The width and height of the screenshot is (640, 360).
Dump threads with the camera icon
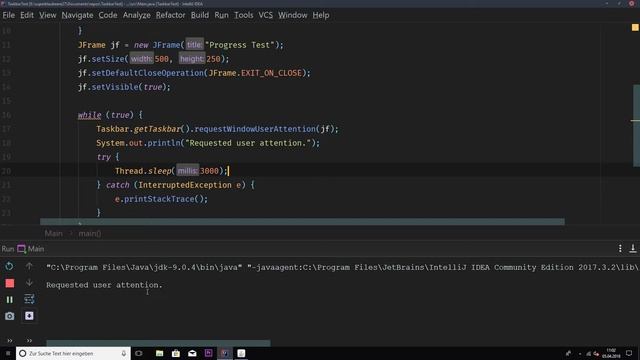pos(9,316)
